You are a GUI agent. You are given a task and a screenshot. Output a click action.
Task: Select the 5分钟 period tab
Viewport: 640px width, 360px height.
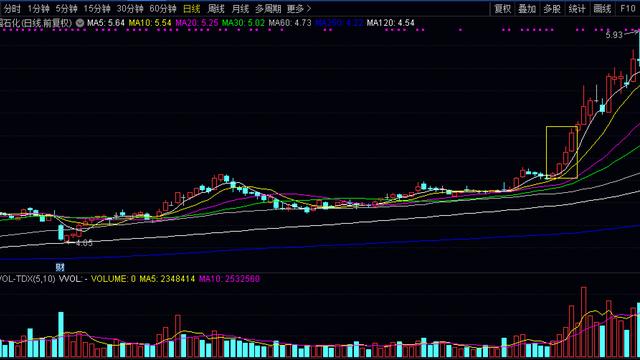coord(67,9)
